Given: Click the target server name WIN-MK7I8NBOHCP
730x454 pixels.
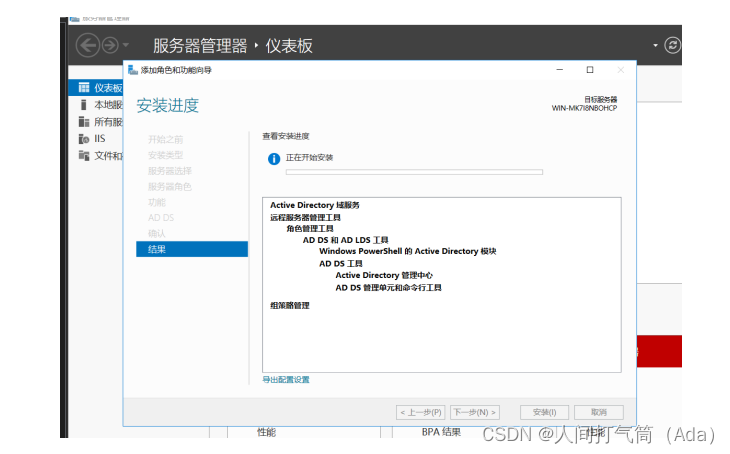Looking at the screenshot, I should (x=584, y=108).
